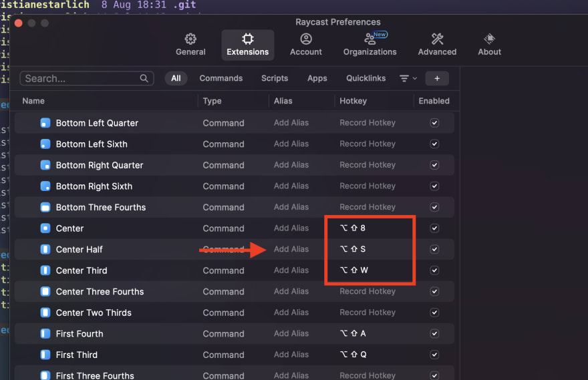
Task: Click the Center Three Fourths icon
Action: (45, 291)
